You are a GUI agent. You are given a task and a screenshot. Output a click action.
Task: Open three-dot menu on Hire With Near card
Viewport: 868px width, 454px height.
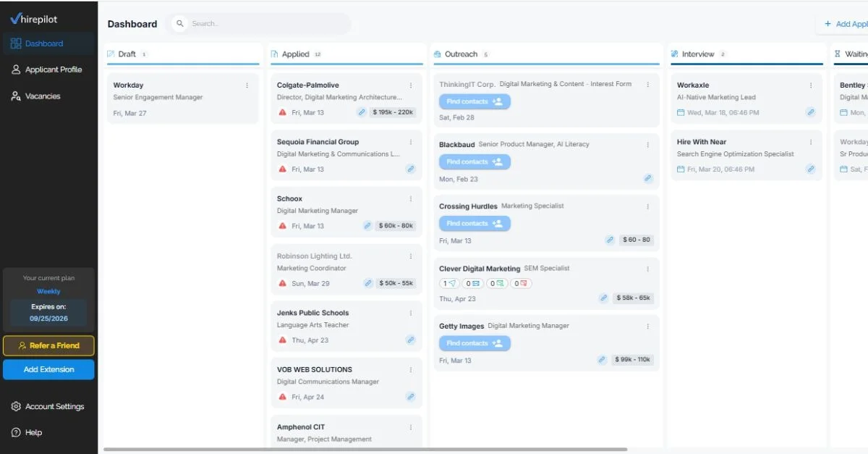point(811,142)
